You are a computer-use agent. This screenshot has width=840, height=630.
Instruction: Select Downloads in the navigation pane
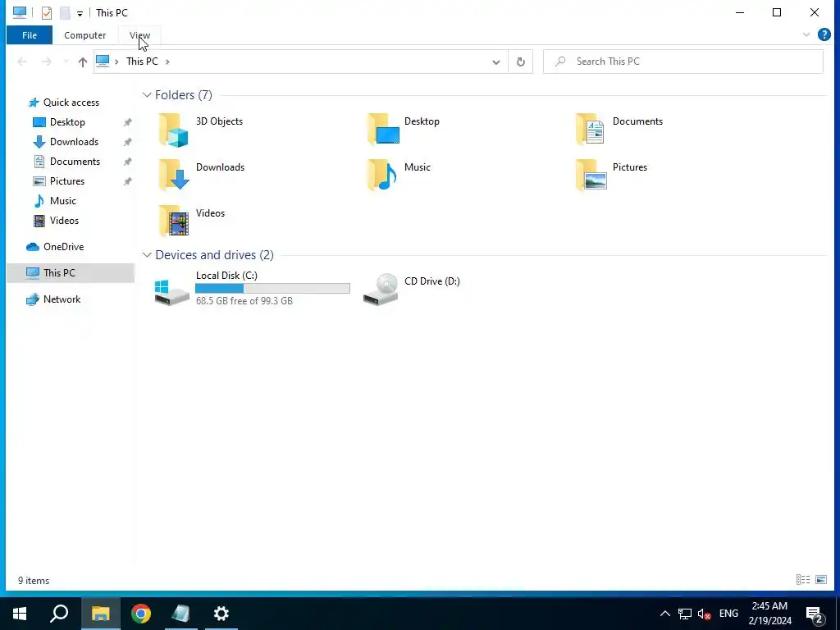(x=74, y=142)
